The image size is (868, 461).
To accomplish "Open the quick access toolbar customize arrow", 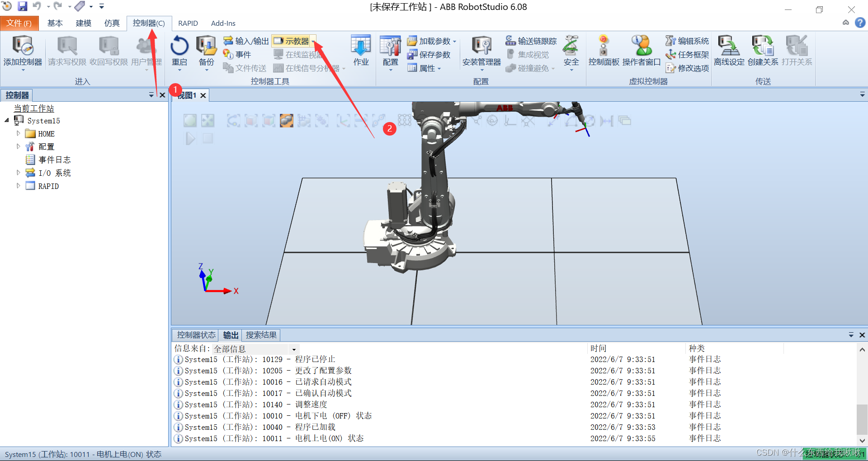I will click(102, 6).
